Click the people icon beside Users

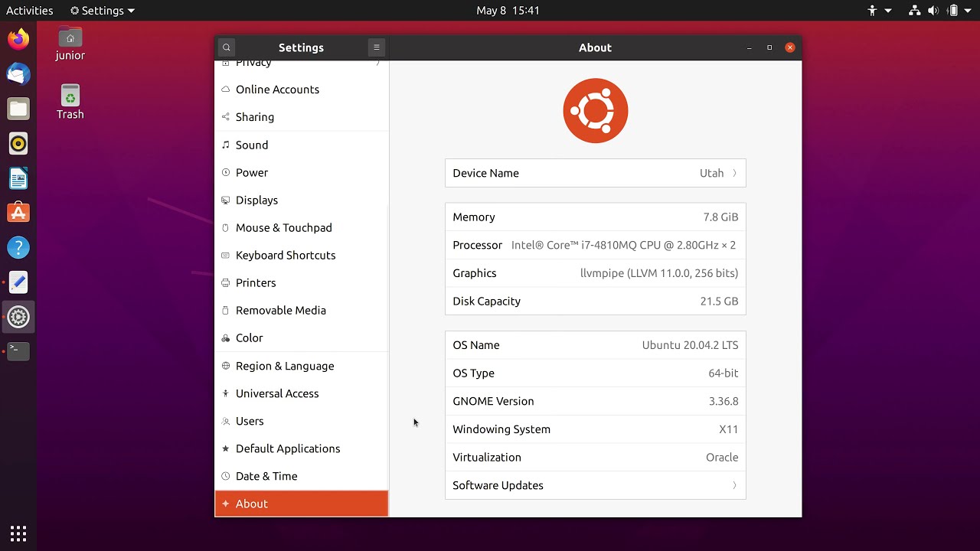225,421
